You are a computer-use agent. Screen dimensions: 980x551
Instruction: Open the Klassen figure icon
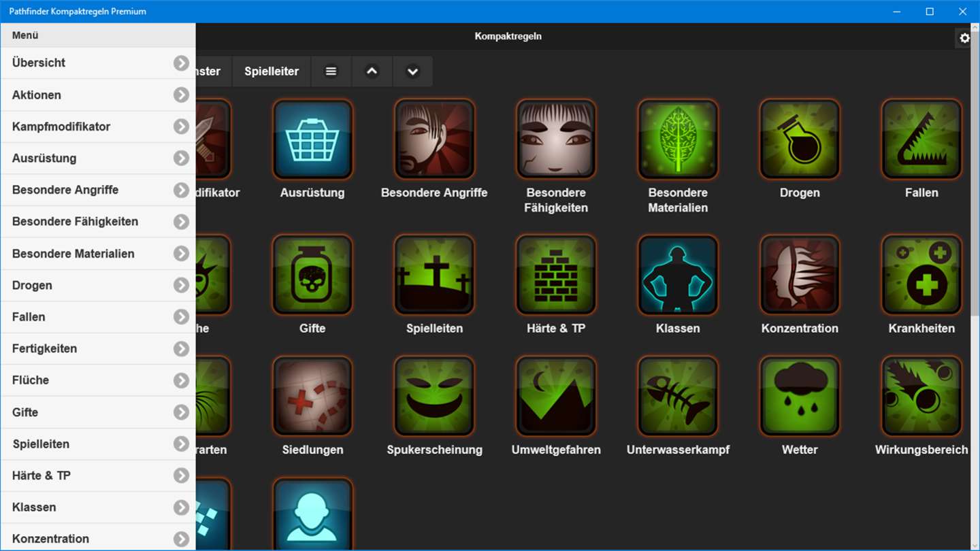point(678,275)
